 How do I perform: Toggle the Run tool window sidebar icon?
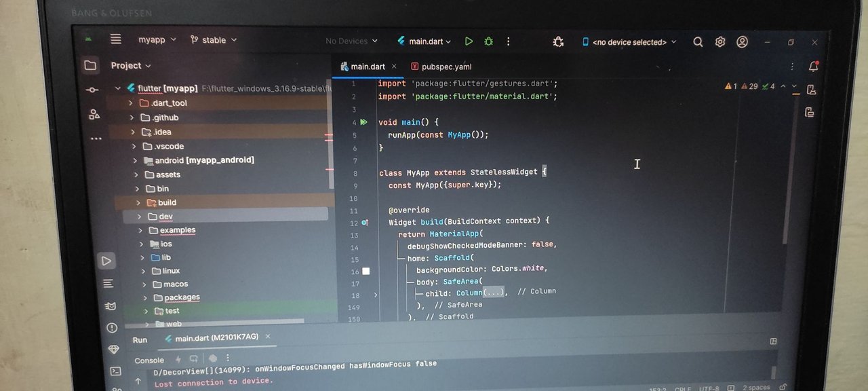point(106,261)
